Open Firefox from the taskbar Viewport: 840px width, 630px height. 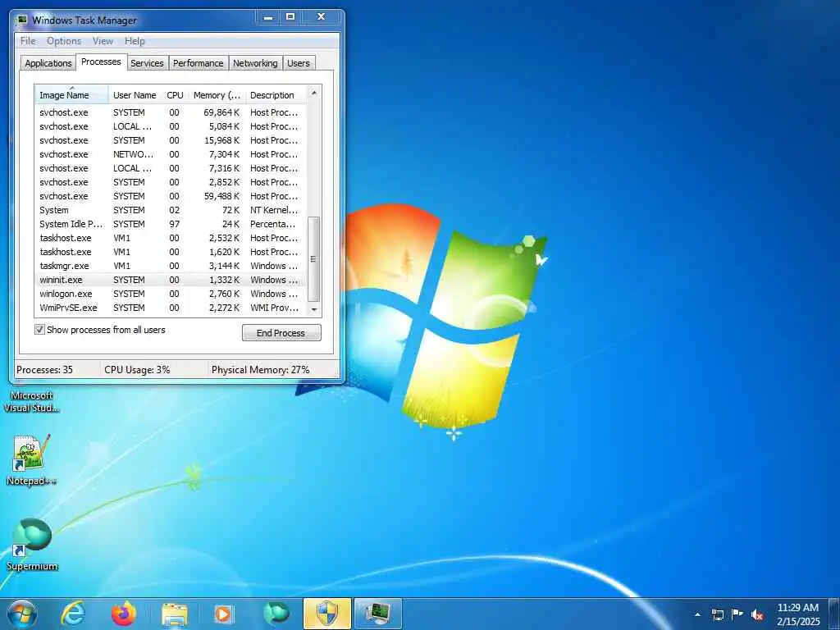124,614
